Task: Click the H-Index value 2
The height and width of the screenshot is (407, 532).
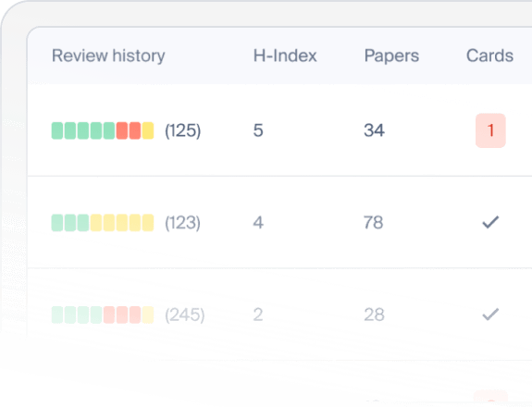Action: tap(258, 314)
